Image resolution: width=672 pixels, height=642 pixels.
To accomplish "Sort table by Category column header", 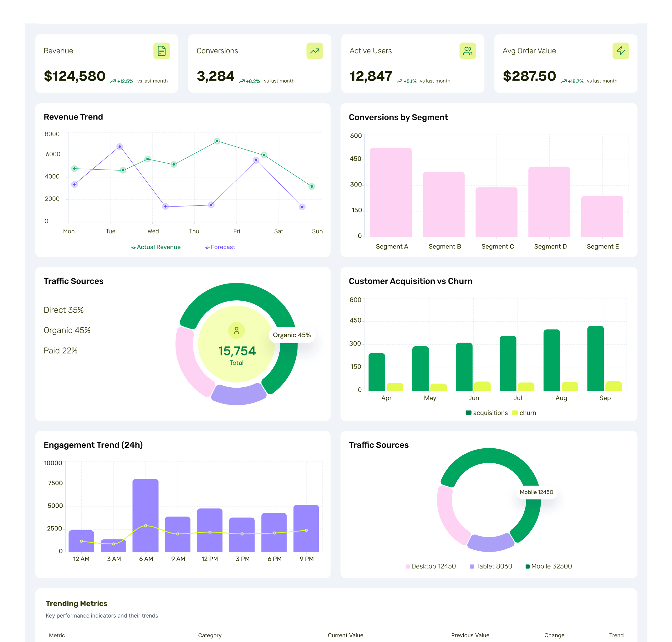I will click(210, 635).
